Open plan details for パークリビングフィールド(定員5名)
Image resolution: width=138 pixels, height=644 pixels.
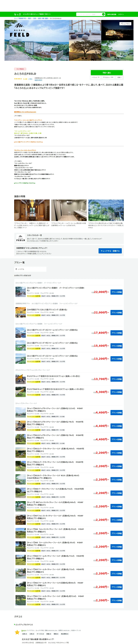click(117, 292)
